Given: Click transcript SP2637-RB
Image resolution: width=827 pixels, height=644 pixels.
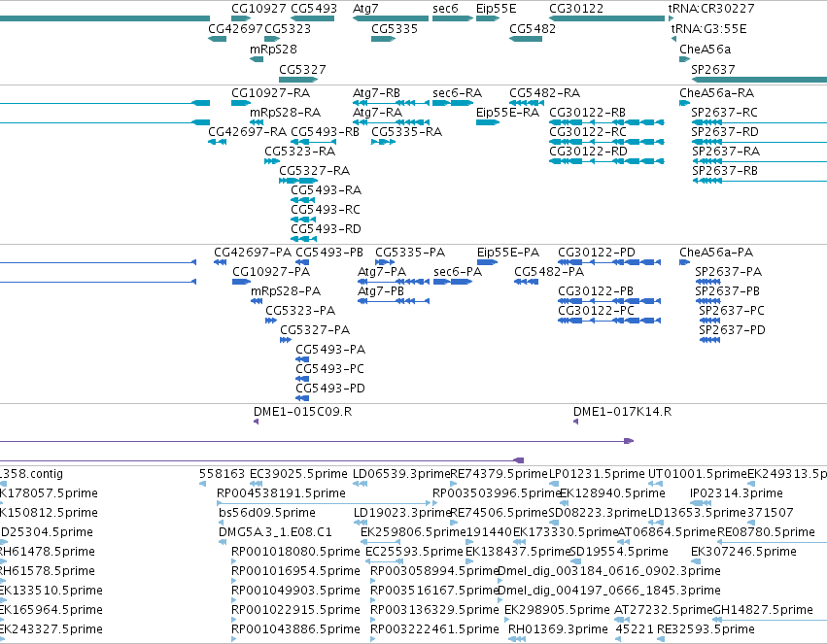Looking at the screenshot, I should point(725,171).
